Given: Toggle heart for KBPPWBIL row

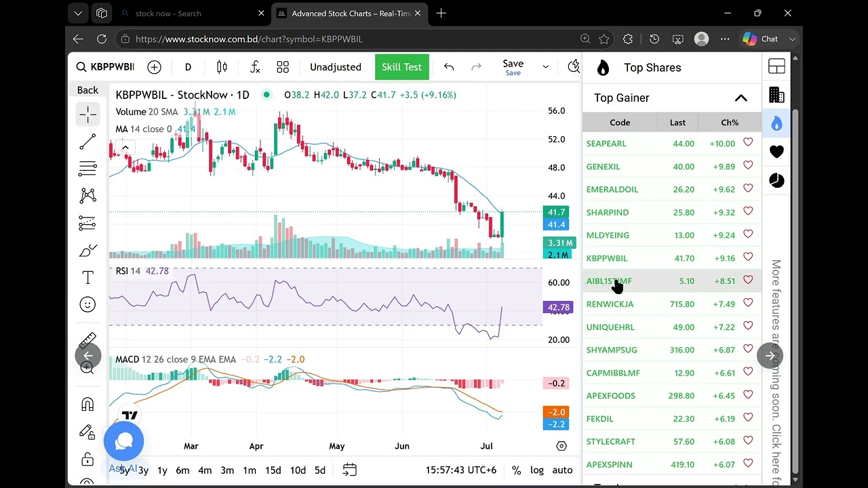Looking at the screenshot, I should point(748,257).
